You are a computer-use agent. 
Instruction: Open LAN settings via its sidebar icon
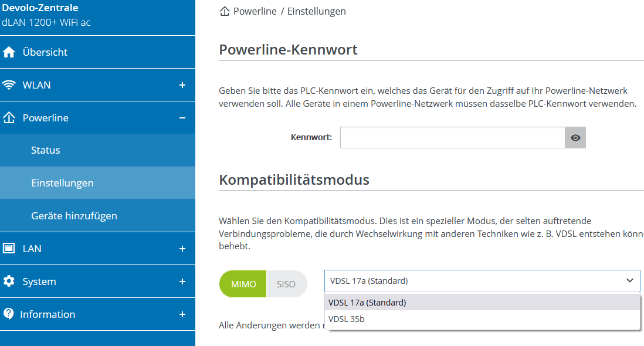click(9, 248)
